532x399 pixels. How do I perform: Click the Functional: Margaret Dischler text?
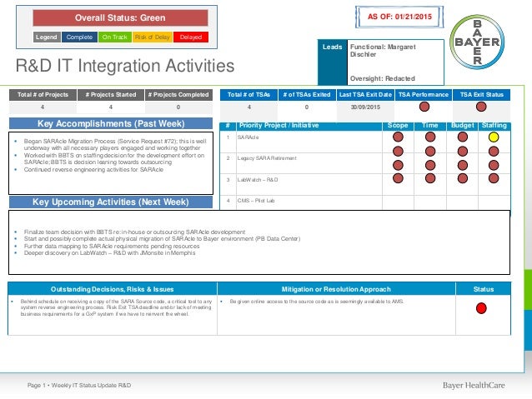coord(383,51)
